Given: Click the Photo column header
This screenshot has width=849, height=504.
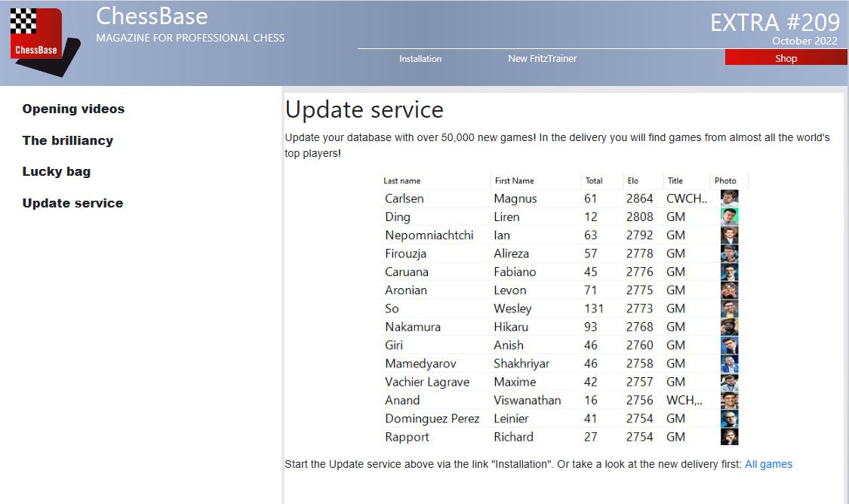Looking at the screenshot, I should pyautogui.click(x=725, y=181).
